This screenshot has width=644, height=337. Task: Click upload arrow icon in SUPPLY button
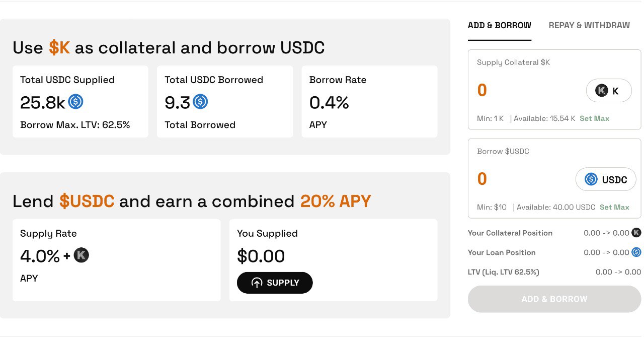(257, 283)
